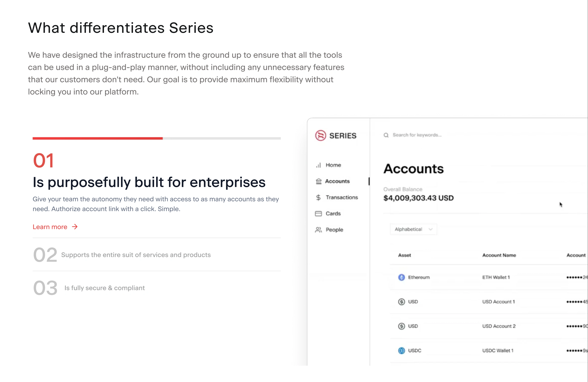Click the arrow next to Learn more

pyautogui.click(x=75, y=227)
